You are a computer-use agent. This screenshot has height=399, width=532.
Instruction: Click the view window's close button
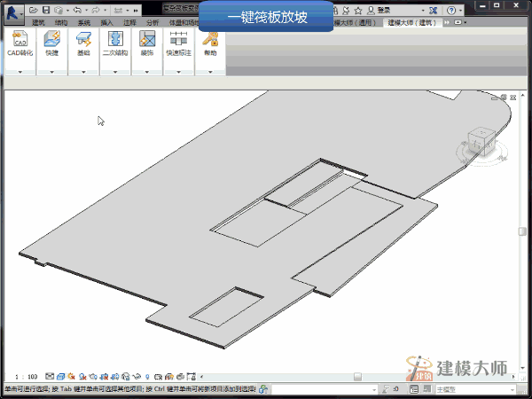coord(513,98)
